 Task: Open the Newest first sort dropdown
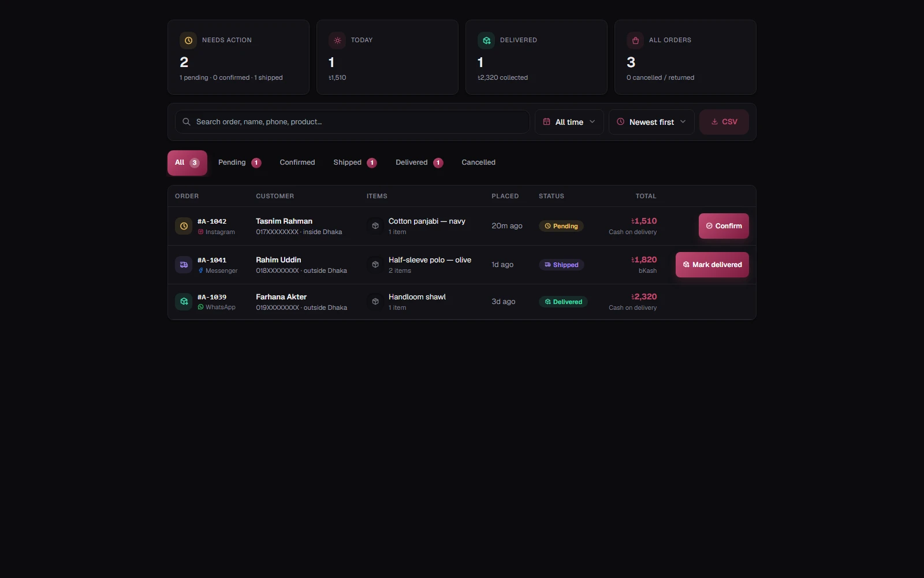click(x=651, y=122)
